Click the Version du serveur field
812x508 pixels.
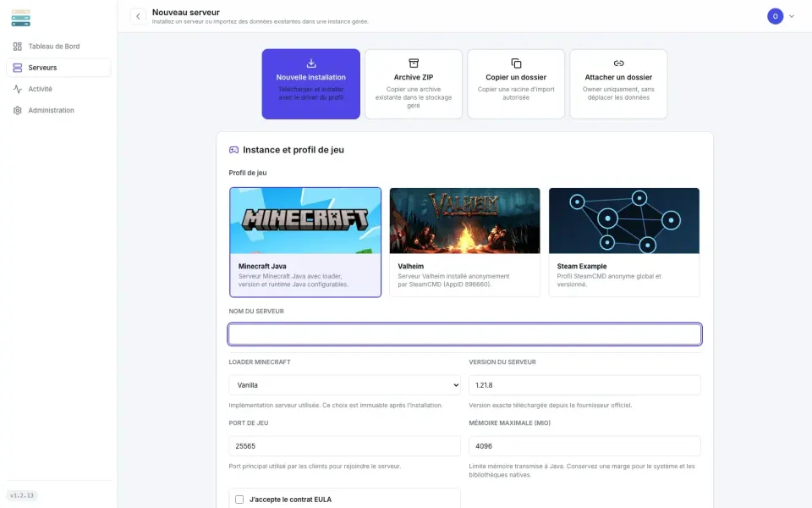click(x=584, y=385)
